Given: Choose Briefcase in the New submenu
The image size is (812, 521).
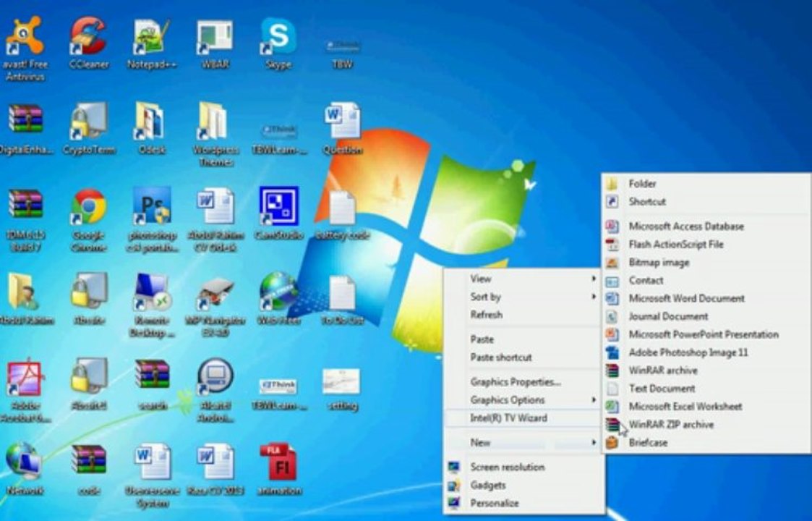Looking at the screenshot, I should (706, 443).
